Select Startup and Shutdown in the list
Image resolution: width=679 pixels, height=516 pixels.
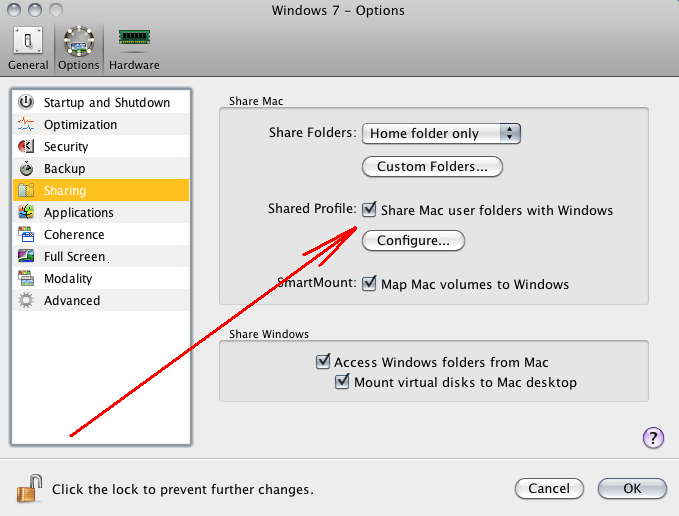click(101, 102)
